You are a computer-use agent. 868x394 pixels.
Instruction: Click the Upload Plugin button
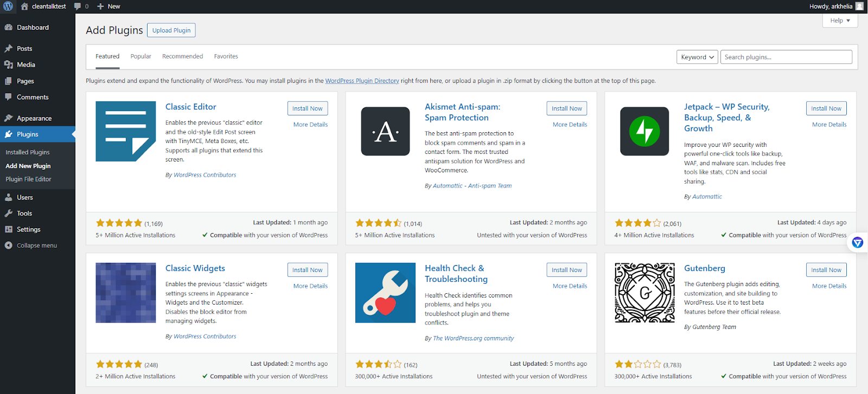[171, 30]
